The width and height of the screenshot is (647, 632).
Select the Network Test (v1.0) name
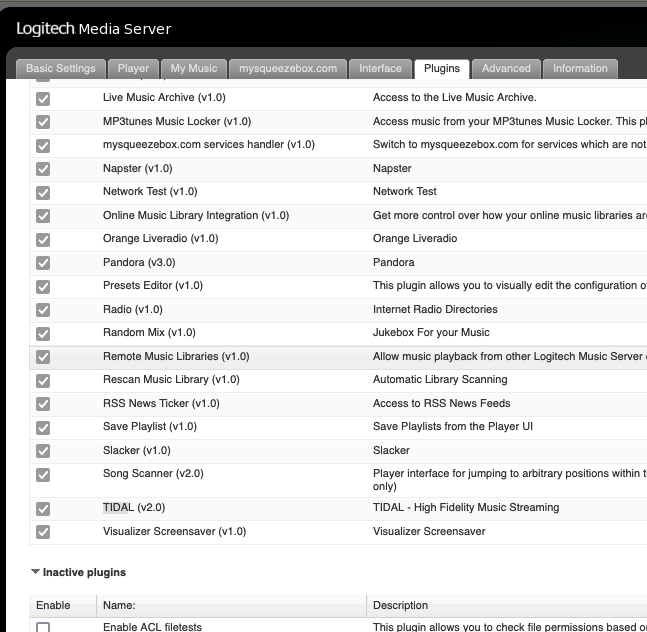[x=150, y=191]
